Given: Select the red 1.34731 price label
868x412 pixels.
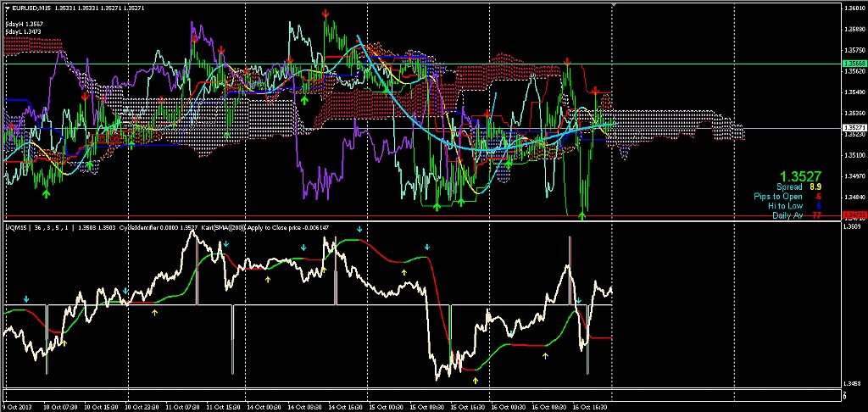Looking at the screenshot, I should 853,214.
